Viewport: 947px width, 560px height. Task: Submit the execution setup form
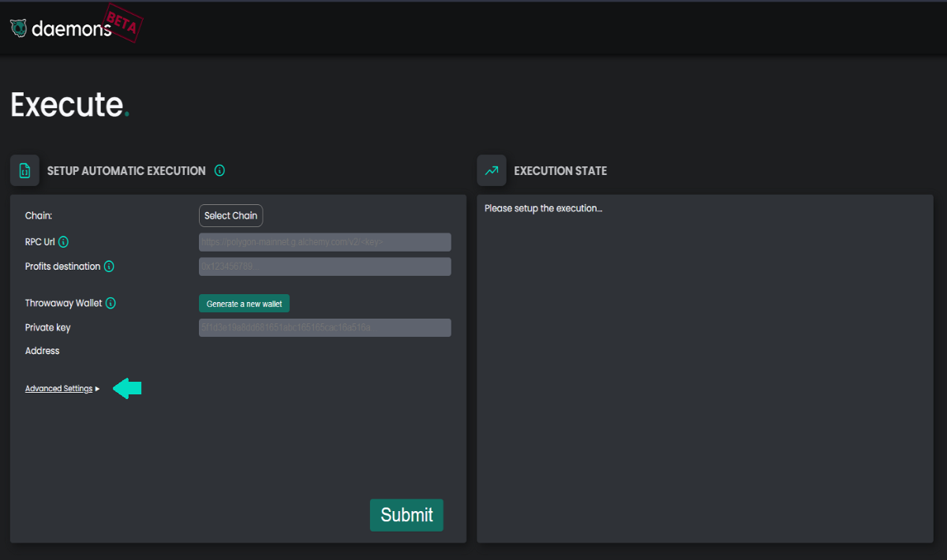[x=406, y=515]
